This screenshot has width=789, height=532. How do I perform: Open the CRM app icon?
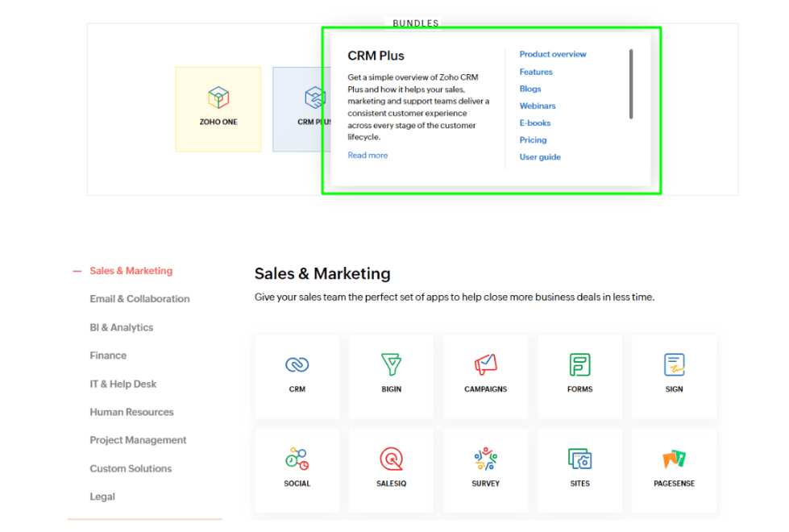[x=297, y=364]
